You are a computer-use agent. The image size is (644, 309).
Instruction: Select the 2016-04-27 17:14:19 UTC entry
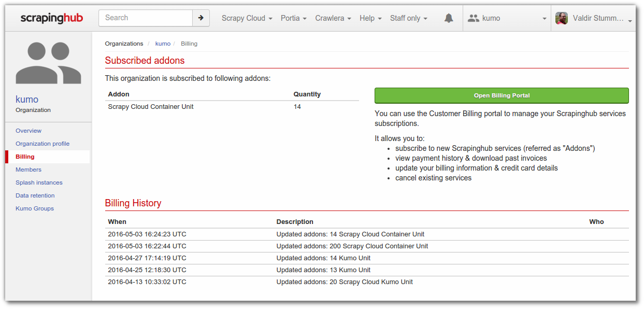pos(147,258)
